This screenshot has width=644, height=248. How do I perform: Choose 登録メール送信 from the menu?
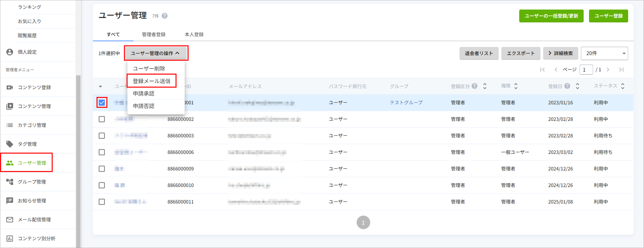coord(156,81)
